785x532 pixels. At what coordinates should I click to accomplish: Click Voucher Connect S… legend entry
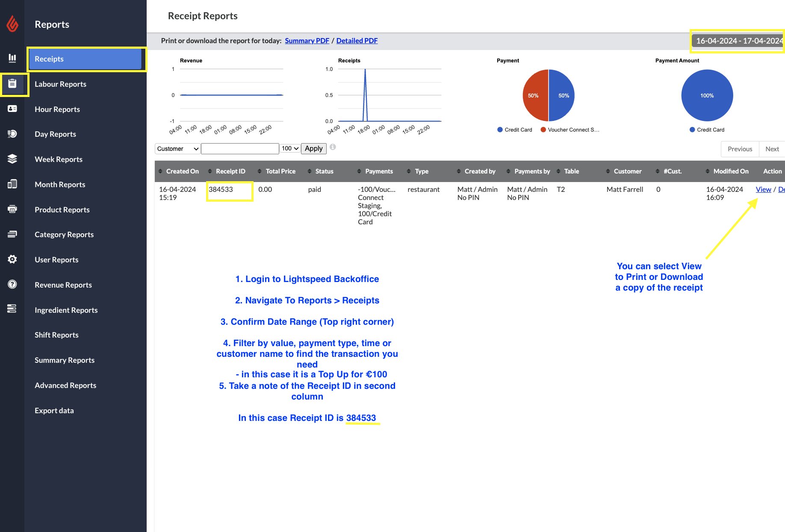[570, 130]
